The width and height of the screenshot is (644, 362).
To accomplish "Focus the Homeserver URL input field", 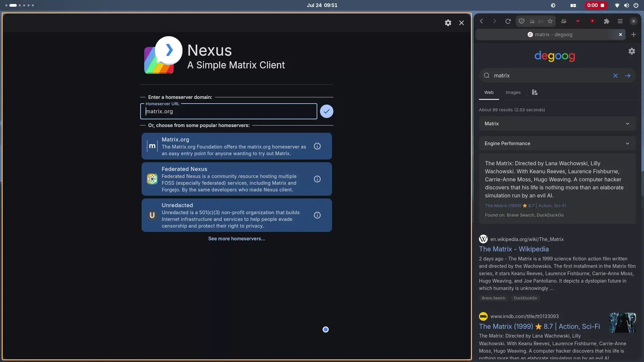I will 229,111.
